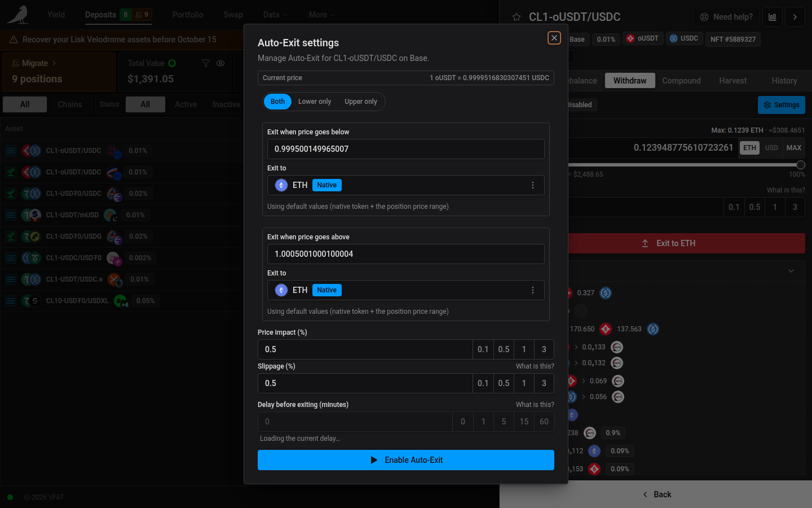812x508 pixels.
Task: Select the Both exit mode
Action: (x=277, y=102)
